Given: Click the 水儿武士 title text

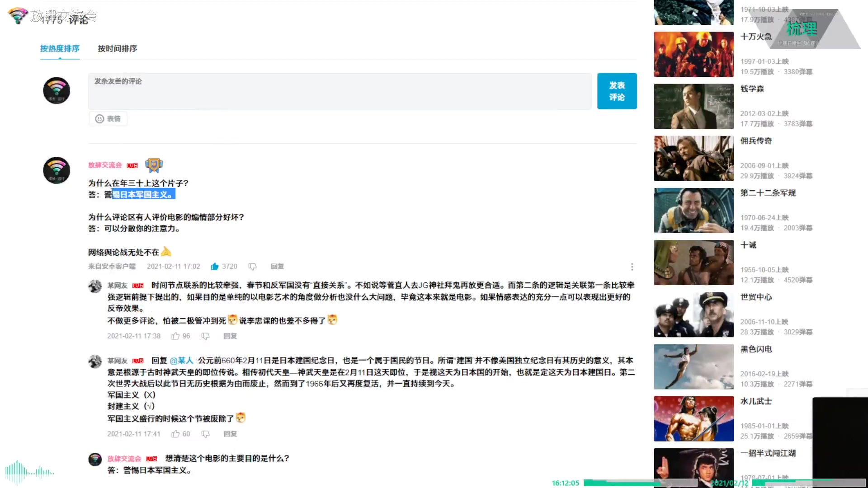Looking at the screenshot, I should tap(756, 401).
